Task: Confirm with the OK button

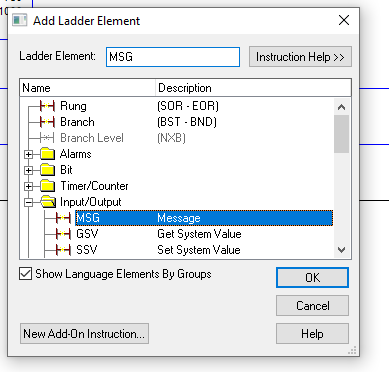Action: [x=312, y=277]
